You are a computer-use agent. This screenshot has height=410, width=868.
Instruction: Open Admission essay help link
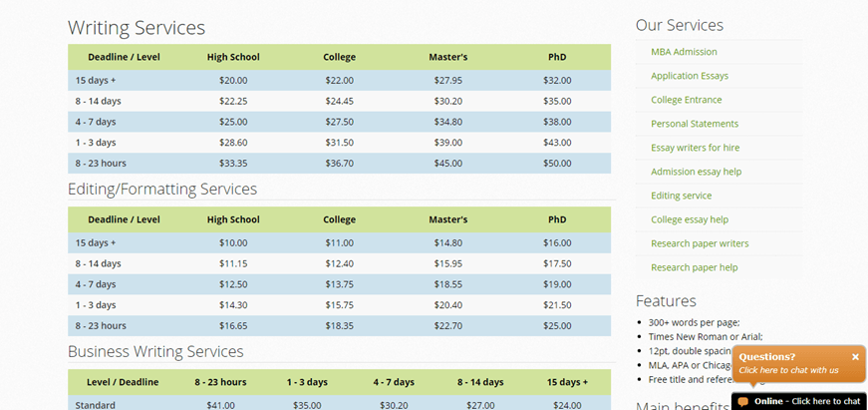[696, 172]
